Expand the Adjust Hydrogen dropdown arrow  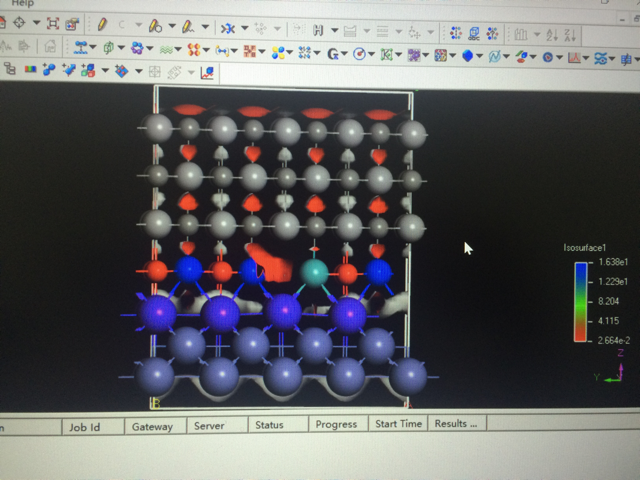(334, 30)
